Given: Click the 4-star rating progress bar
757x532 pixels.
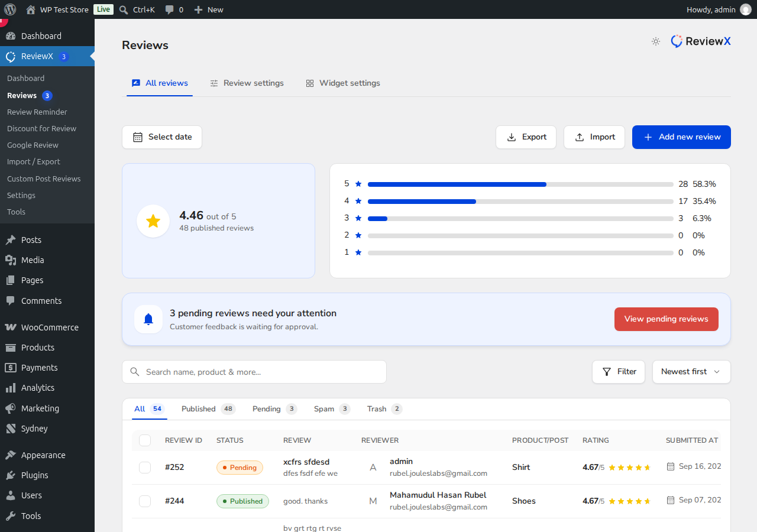Looking at the screenshot, I should [520, 202].
